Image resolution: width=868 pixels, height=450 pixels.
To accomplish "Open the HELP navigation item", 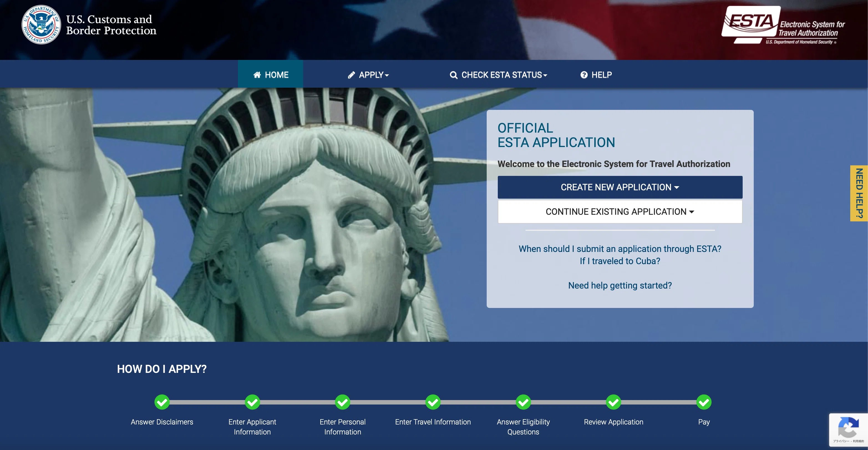I will click(x=596, y=75).
